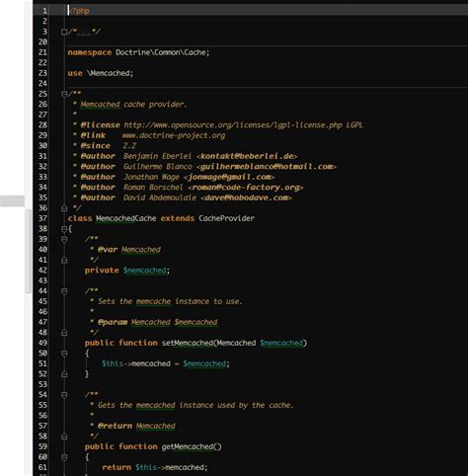Click the 'setMemcached' method name
468x476 pixels.
point(188,343)
